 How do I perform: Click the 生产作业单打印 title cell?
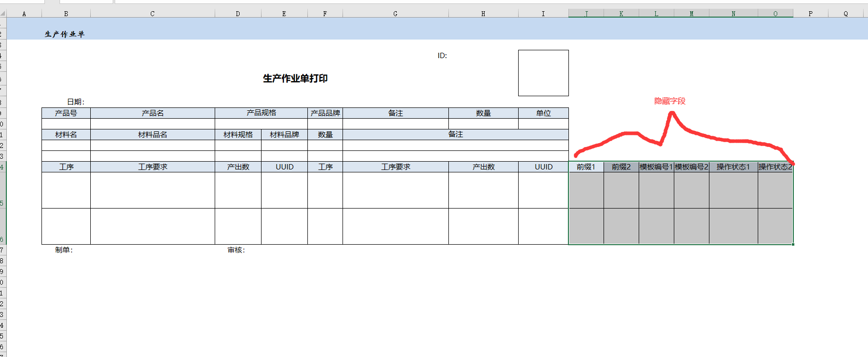[295, 78]
